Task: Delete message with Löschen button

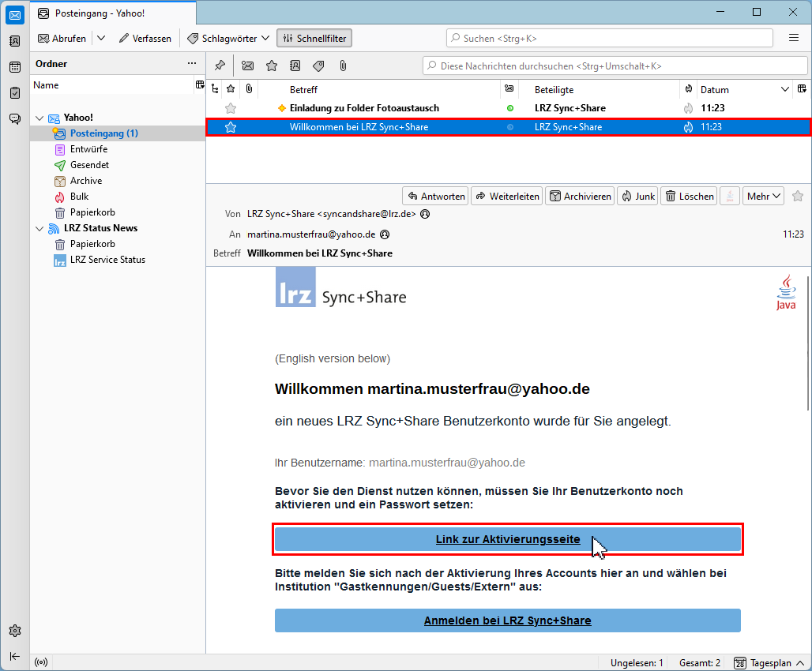Action: click(688, 196)
